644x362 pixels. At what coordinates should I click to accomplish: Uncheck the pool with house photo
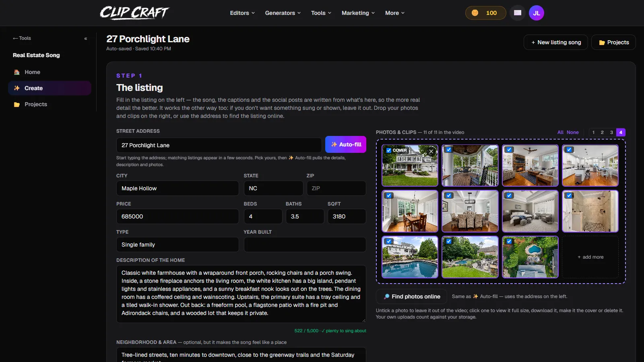point(389,241)
